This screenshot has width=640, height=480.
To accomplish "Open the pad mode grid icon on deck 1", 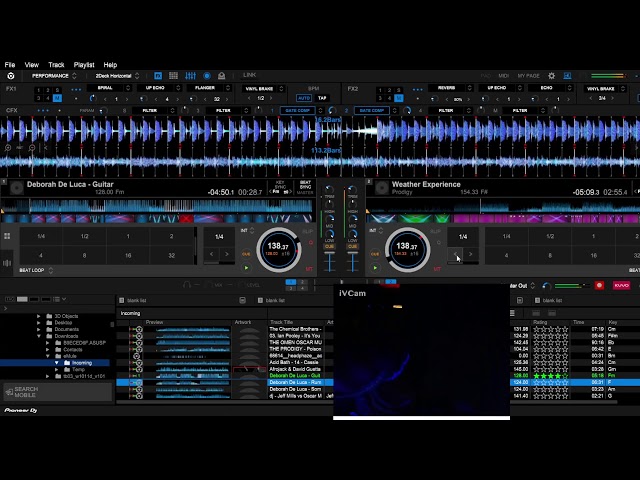I will (x=7, y=236).
